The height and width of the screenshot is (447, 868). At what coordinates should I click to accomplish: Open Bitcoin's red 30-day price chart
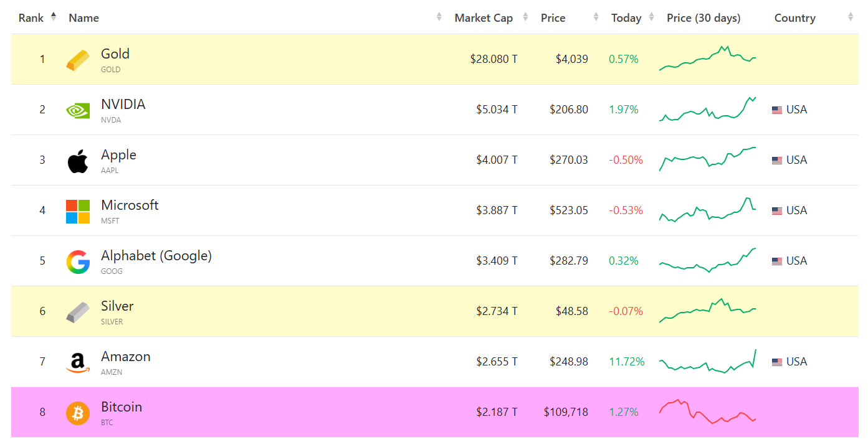pyautogui.click(x=708, y=412)
